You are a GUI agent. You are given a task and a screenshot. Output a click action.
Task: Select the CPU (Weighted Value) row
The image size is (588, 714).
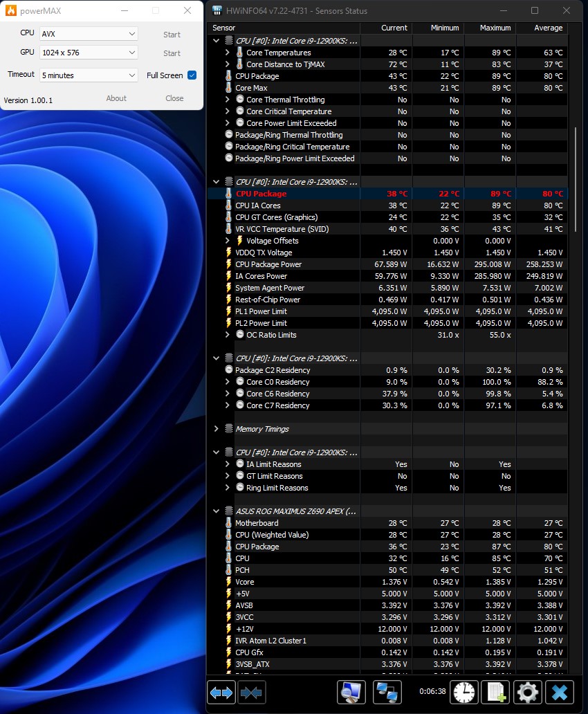[387, 535]
